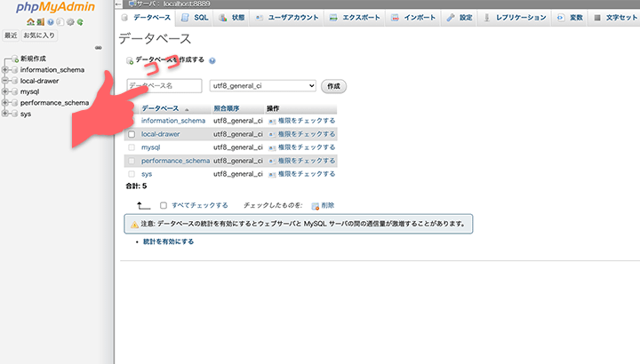Tick the mysql database checkbox
The image size is (640, 364).
tap(132, 147)
